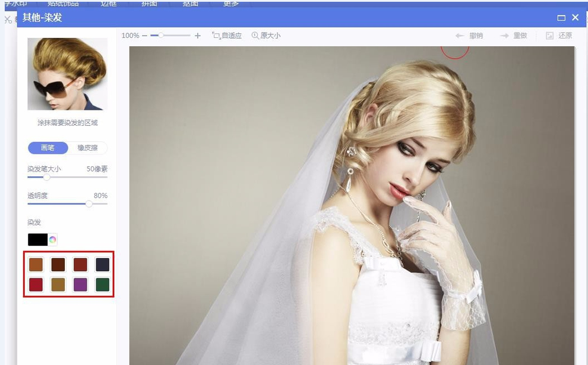Click the sample hairstyle preview thumbnail
Image resolution: width=588 pixels, height=365 pixels.
[68, 74]
